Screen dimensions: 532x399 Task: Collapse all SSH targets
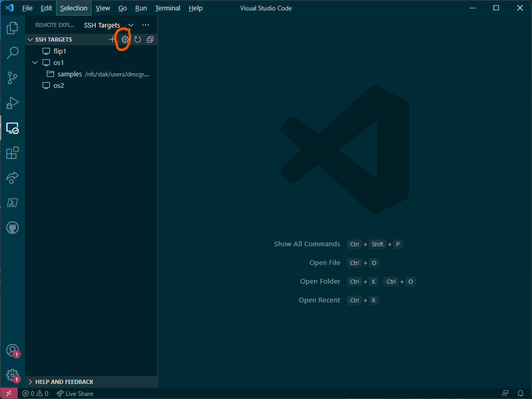pyautogui.click(x=150, y=39)
